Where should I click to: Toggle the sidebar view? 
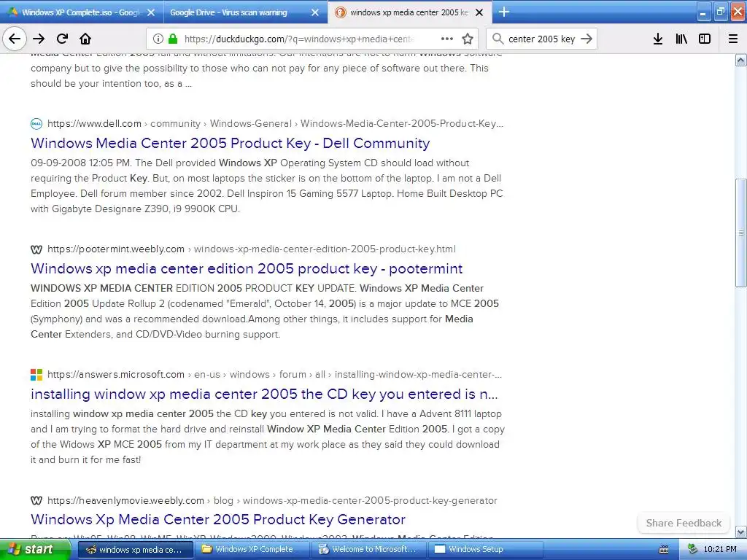pos(705,39)
